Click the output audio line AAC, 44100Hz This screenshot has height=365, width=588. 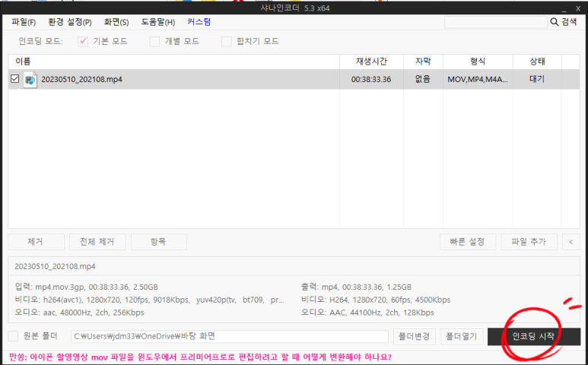point(367,313)
